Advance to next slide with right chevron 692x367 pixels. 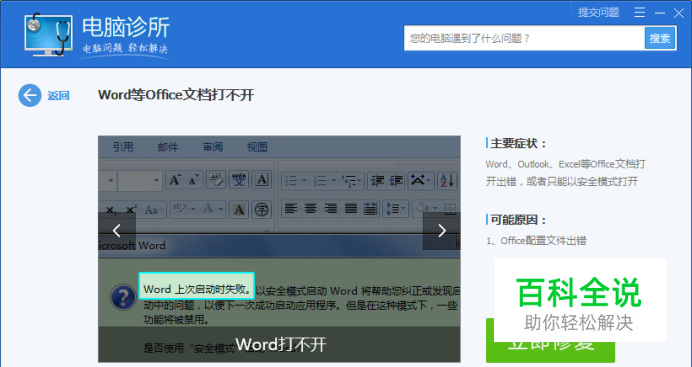tap(441, 231)
